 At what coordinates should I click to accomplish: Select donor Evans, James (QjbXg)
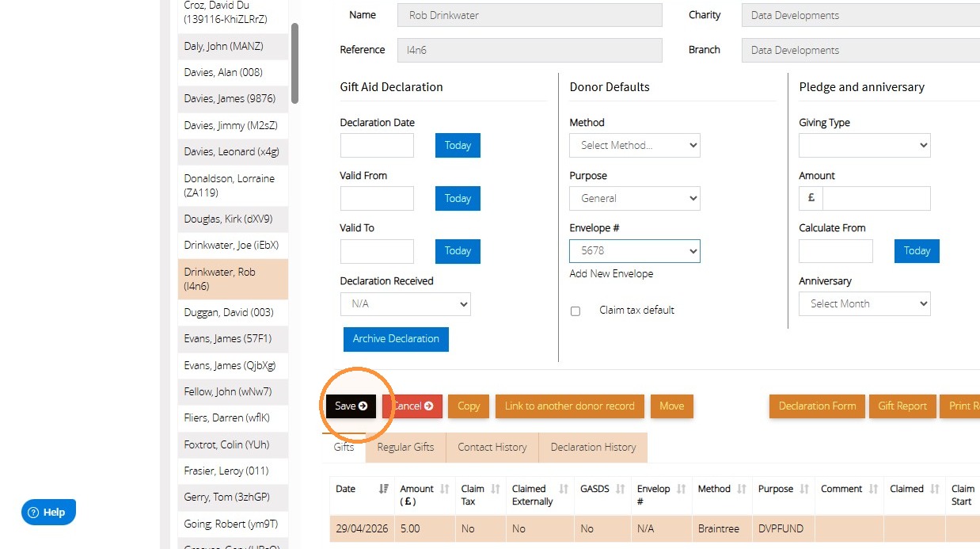click(233, 365)
